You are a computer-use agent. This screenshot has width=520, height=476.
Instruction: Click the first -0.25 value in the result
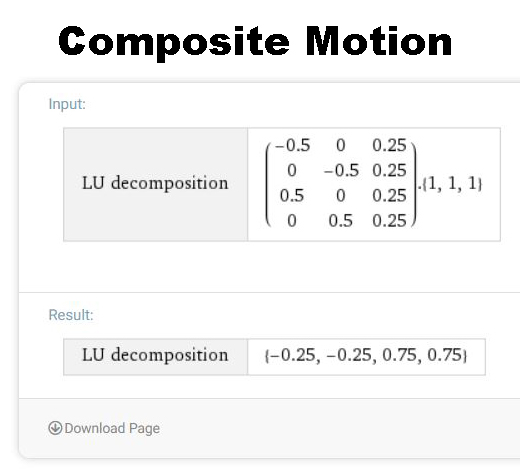(x=292, y=355)
